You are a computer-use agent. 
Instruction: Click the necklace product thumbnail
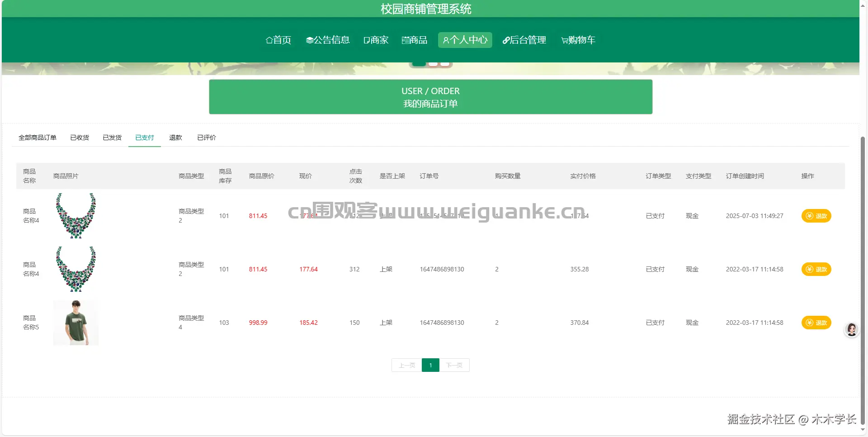pyautogui.click(x=75, y=216)
